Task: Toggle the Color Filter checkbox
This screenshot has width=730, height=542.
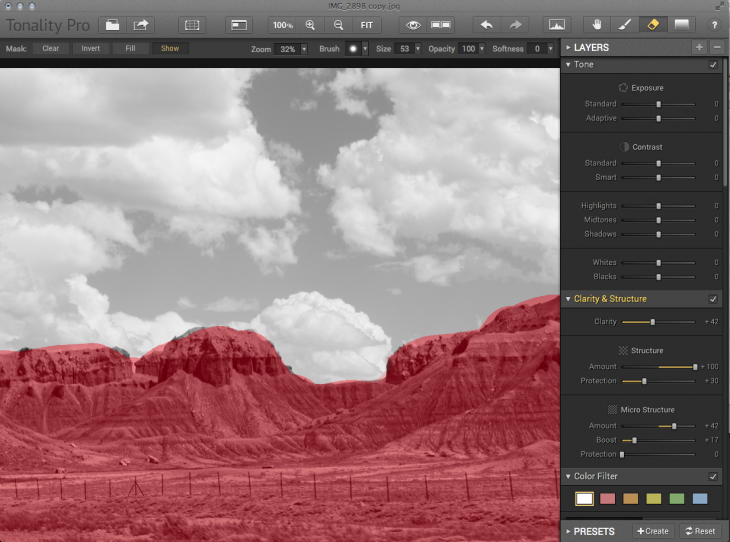Action: [x=713, y=477]
